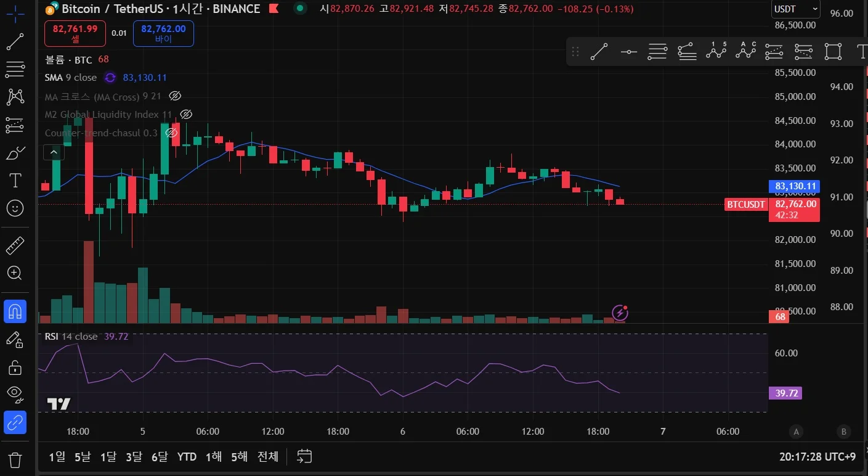Select the trend line tool in left sidebar

(x=15, y=41)
